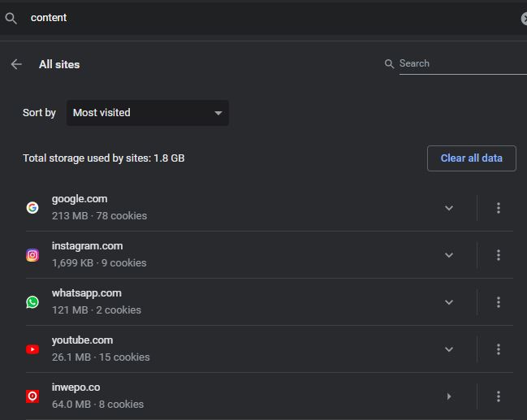Click the 1,699 KB · 9 cookies text
The width and height of the screenshot is (527, 420).
[x=99, y=262]
